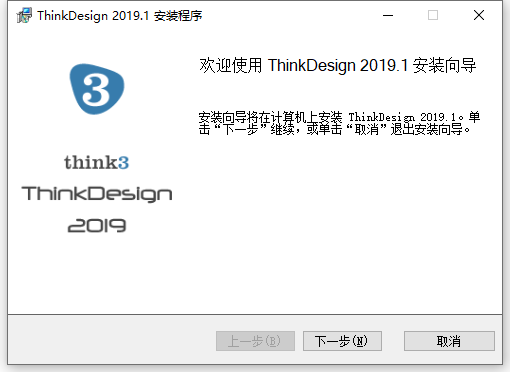Click the description text starting with 安装向导将在计算机上安装
The image size is (510, 372).
[x=339, y=123]
